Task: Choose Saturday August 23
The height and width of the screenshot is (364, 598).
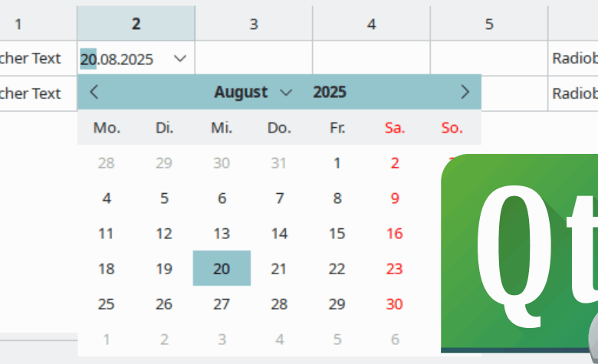Action: [x=395, y=268]
